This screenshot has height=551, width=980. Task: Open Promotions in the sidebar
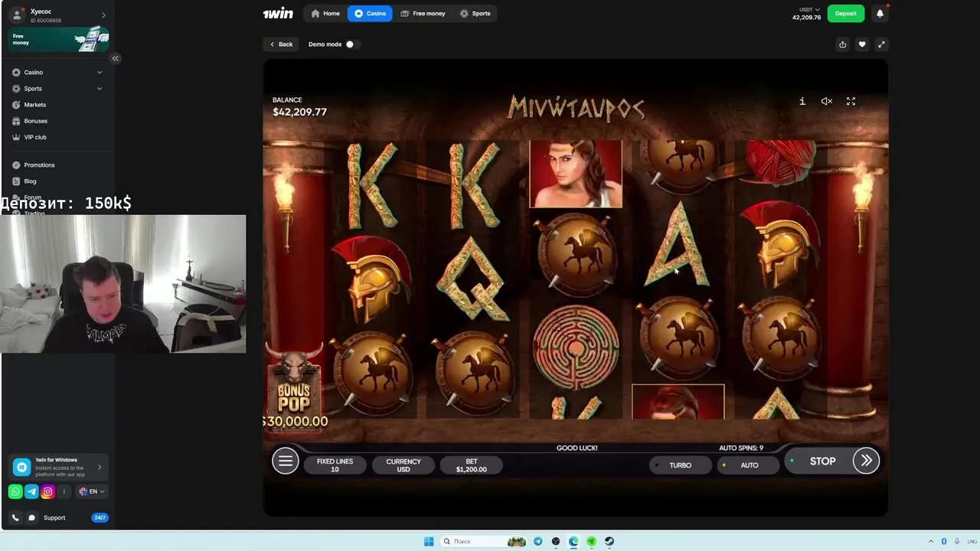39,165
